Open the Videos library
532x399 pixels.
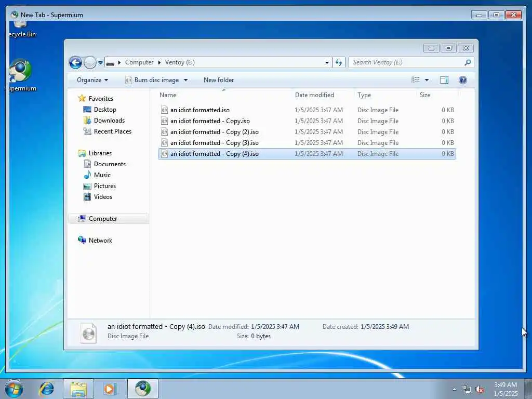[103, 196]
